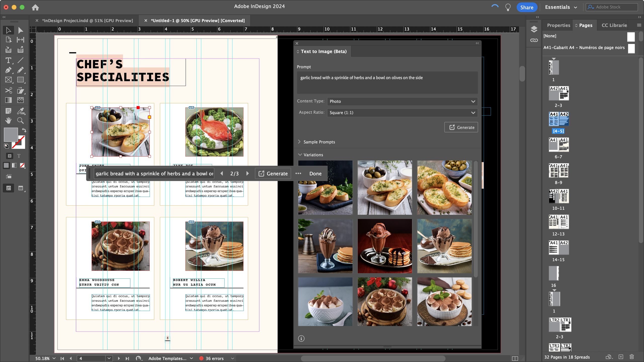Select the Hand tool
The height and width of the screenshot is (362, 644).
click(x=8, y=120)
